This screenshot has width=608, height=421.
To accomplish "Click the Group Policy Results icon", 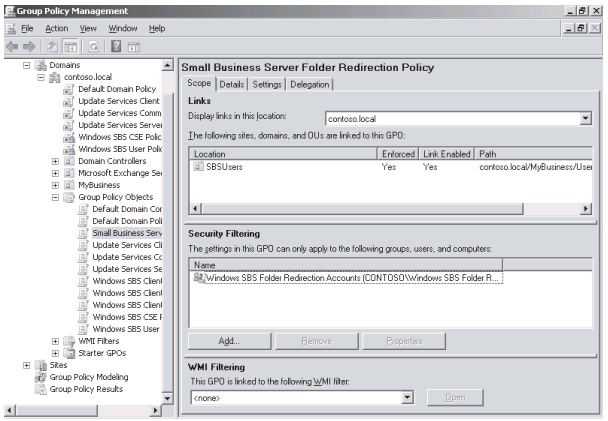I will tap(40, 389).
